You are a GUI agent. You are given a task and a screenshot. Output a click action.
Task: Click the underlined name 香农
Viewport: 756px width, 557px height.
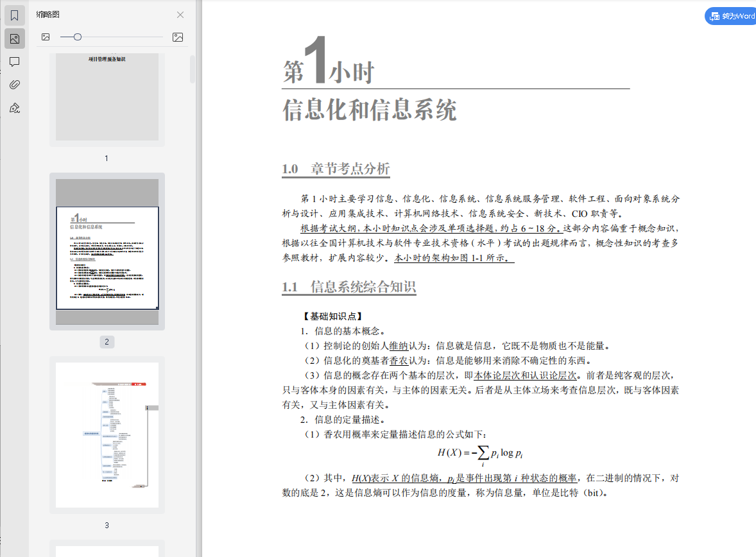(399, 361)
